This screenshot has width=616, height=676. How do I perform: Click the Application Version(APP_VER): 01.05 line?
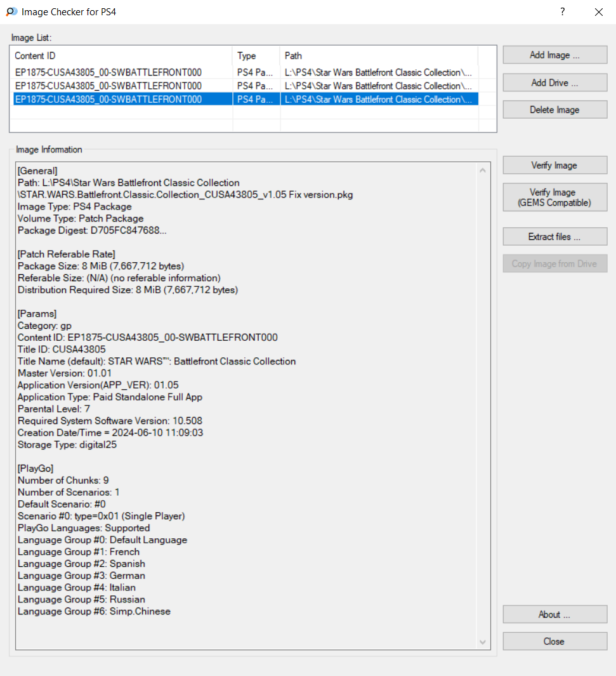pos(98,385)
